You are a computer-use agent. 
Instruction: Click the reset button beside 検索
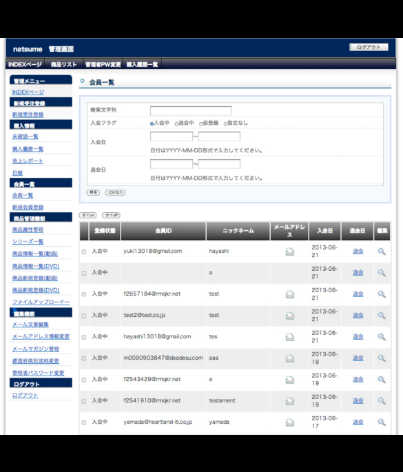115,192
